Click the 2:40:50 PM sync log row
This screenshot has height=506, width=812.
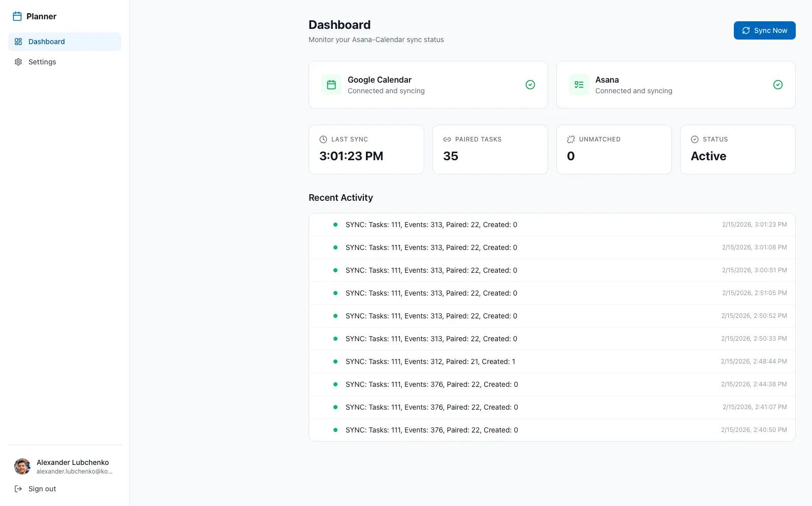tap(552, 430)
